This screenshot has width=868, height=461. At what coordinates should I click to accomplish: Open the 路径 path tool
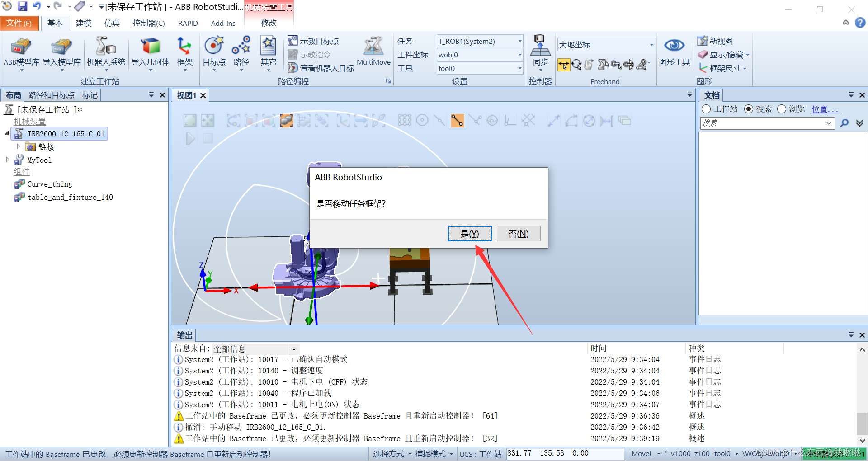[241, 53]
